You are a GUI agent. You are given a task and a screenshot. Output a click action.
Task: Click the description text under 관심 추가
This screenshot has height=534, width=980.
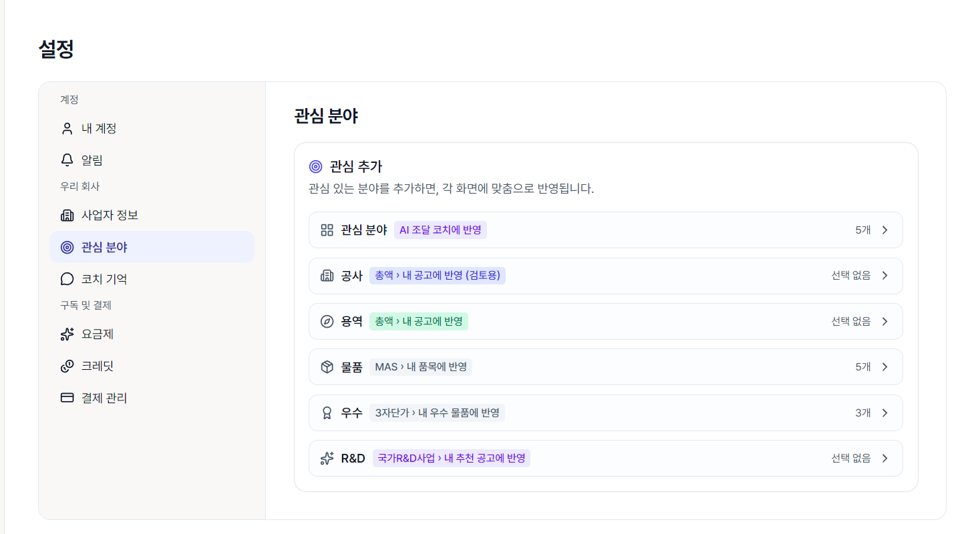(452, 188)
